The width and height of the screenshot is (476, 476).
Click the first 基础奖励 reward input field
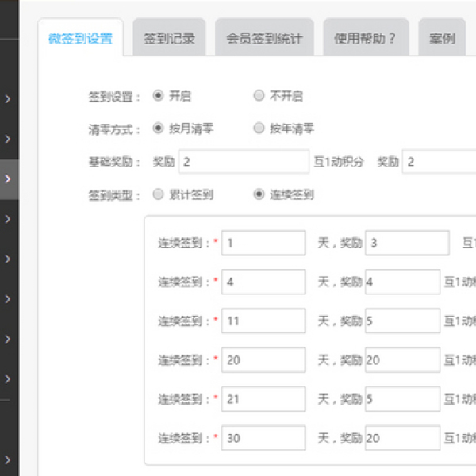pyautogui.click(x=243, y=162)
